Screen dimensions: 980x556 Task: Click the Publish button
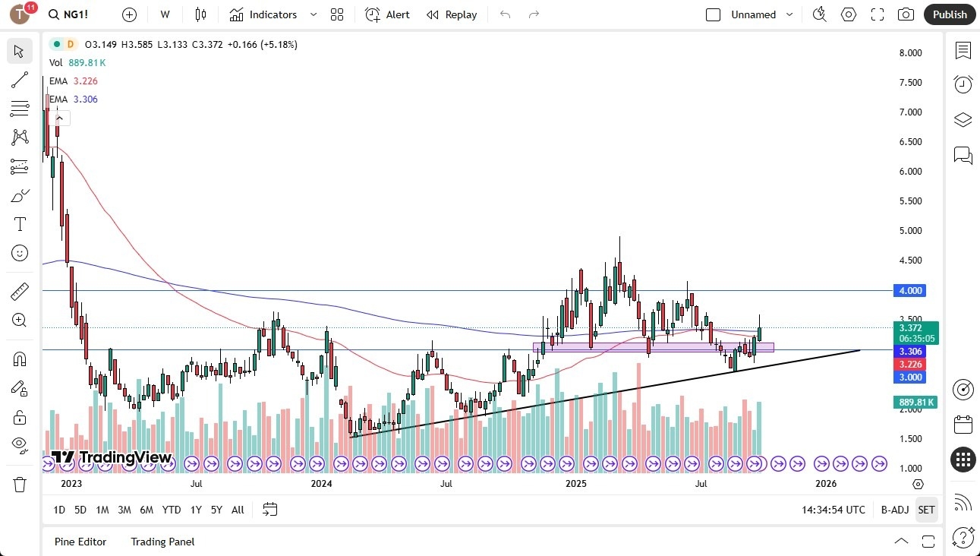pyautogui.click(x=950, y=14)
